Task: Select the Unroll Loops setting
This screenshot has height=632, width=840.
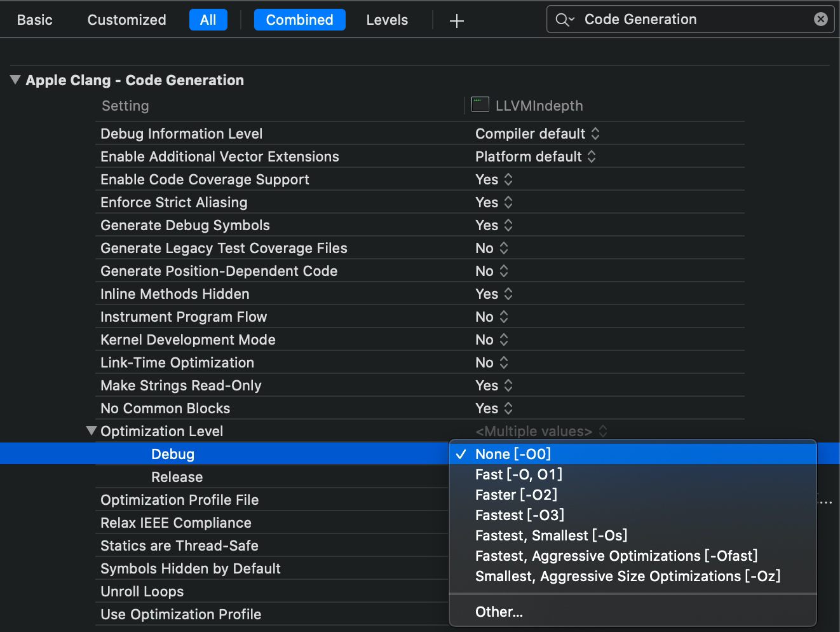Action: pos(142,591)
